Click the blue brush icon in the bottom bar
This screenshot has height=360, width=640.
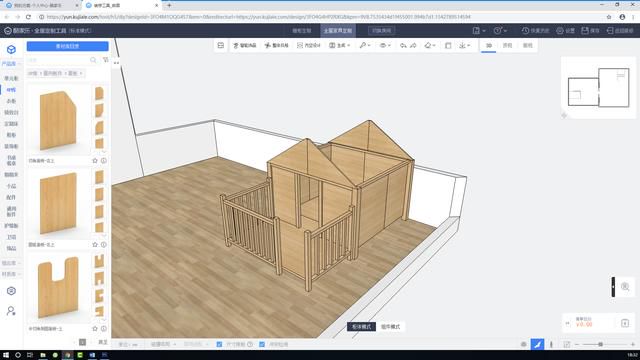pyautogui.click(x=537, y=344)
